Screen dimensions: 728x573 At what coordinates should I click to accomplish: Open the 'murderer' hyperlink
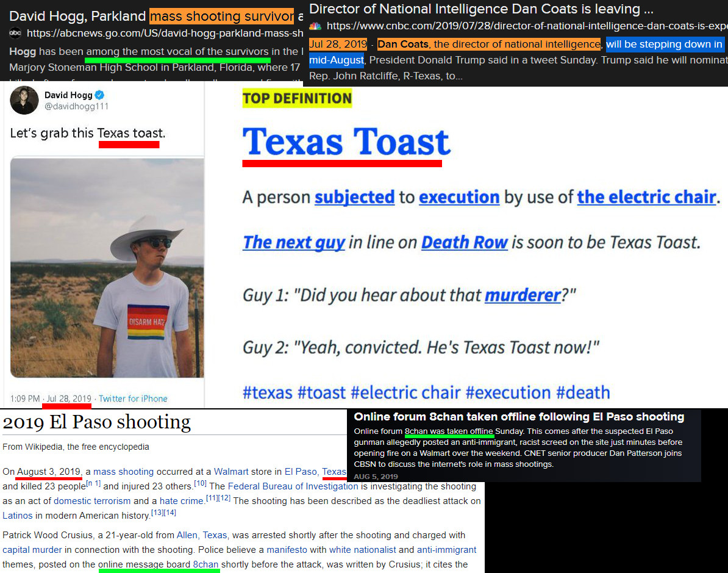(523, 295)
